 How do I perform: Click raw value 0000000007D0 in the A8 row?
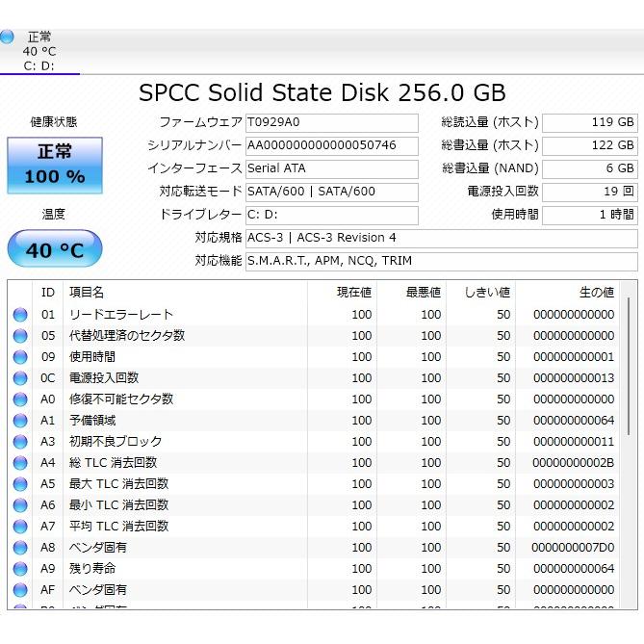pyautogui.click(x=573, y=548)
